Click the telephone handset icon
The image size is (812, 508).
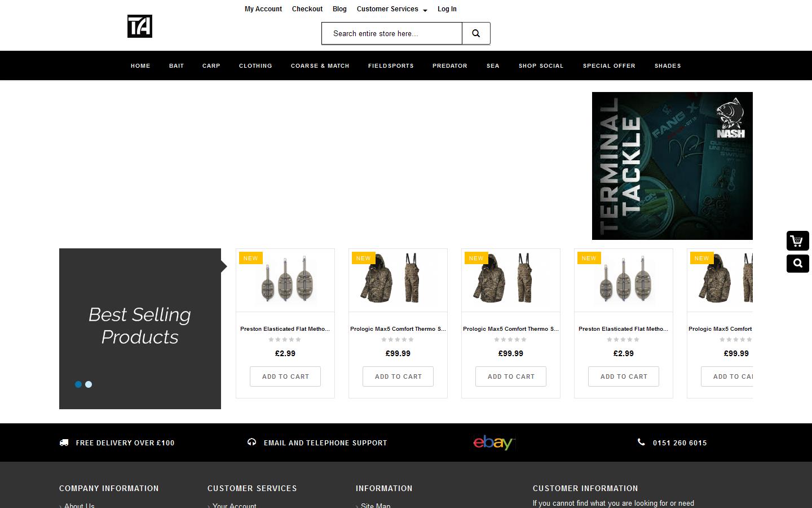click(x=641, y=442)
